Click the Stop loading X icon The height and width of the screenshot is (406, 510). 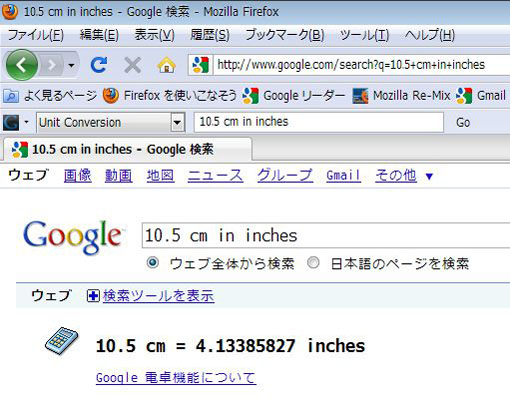pyautogui.click(x=132, y=65)
